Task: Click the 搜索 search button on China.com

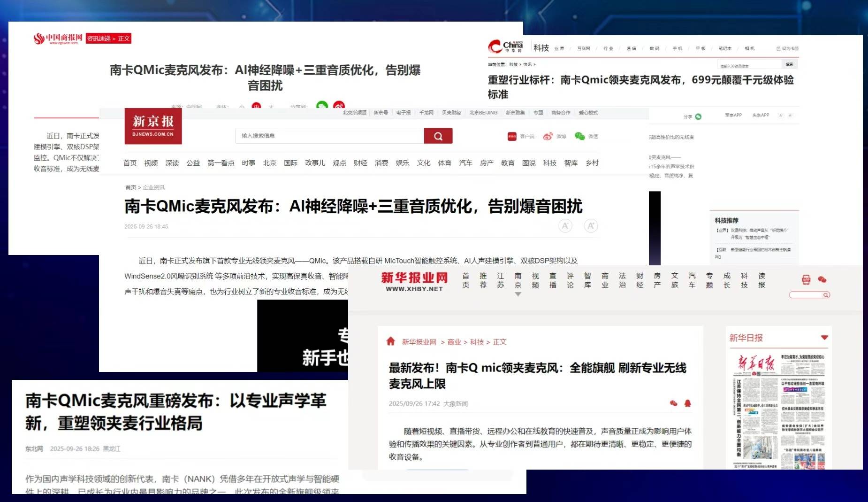Action: tap(789, 63)
